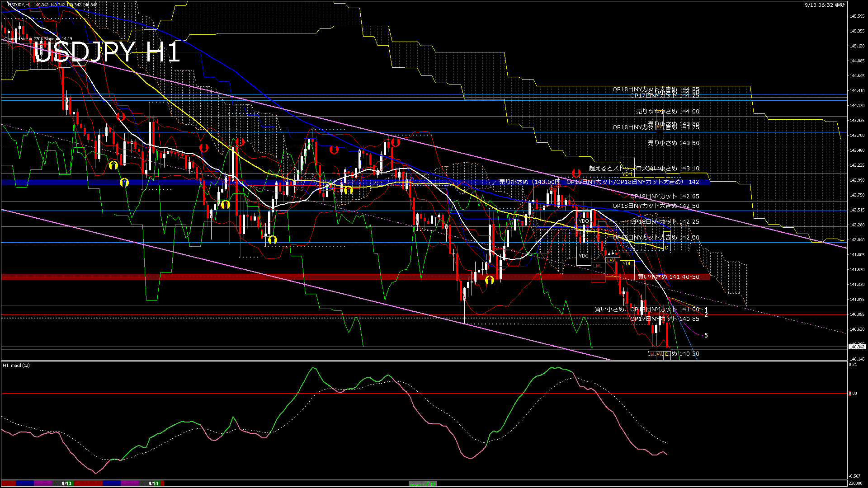The height and width of the screenshot is (488, 868).
Task: Select the orange LWL marker box
Action: pos(612,260)
